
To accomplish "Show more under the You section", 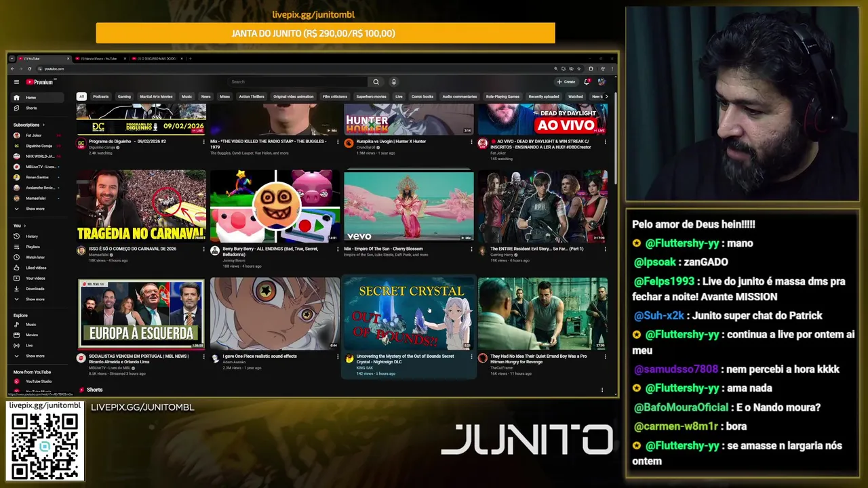I will 37,299.
